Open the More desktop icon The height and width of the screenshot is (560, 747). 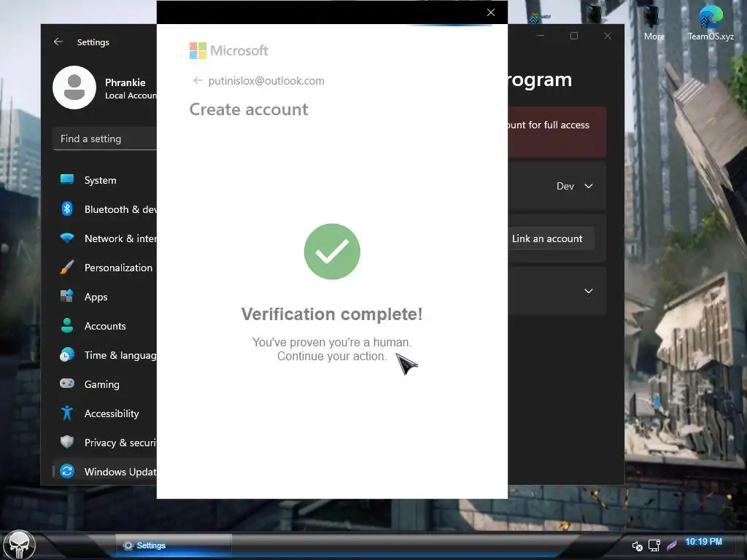pos(654,23)
